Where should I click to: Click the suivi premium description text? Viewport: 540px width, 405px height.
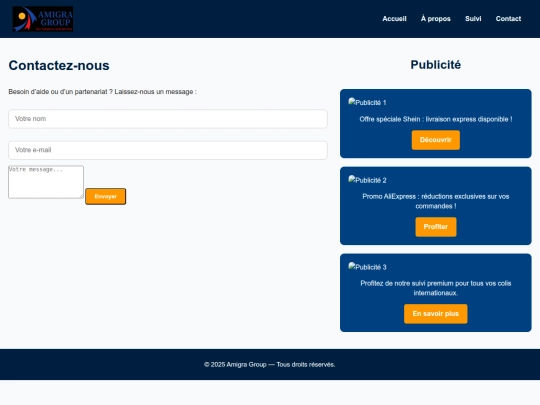coord(436,288)
